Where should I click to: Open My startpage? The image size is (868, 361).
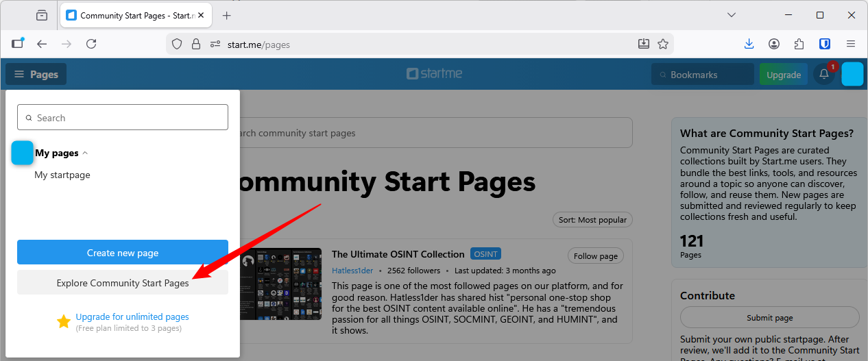[62, 175]
